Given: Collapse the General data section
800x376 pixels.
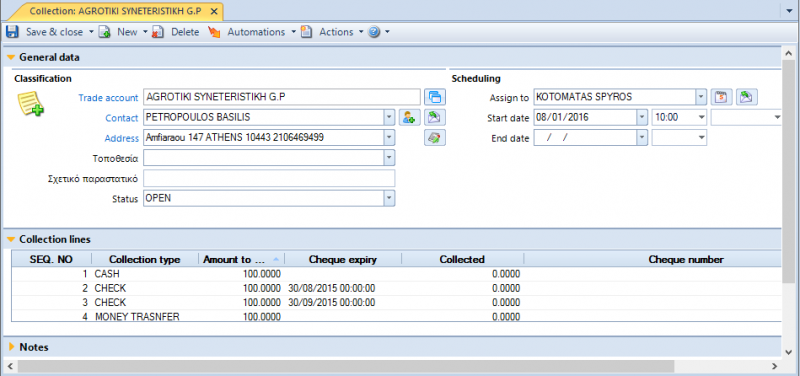Looking at the screenshot, I should pos(11,58).
